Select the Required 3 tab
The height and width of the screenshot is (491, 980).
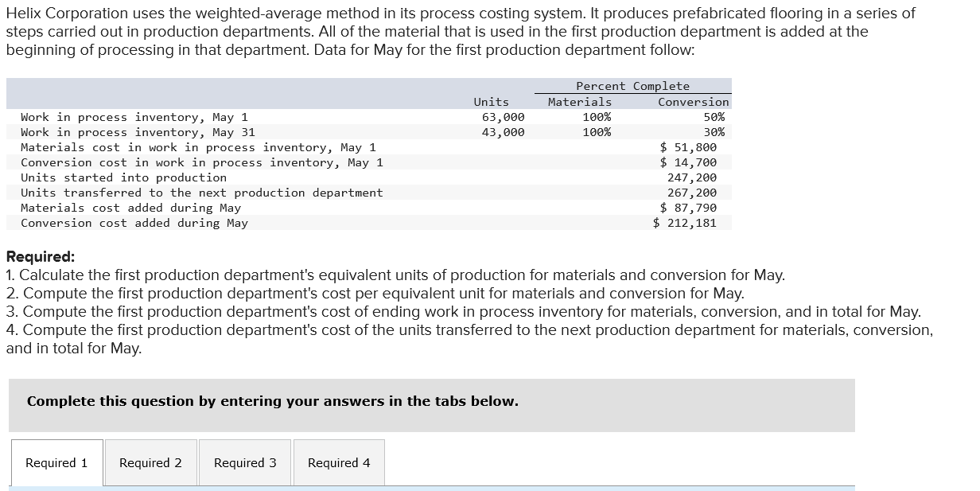coord(245,462)
